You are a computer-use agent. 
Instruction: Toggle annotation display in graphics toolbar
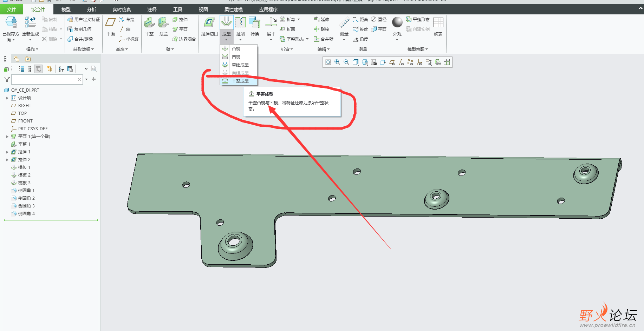pos(429,62)
